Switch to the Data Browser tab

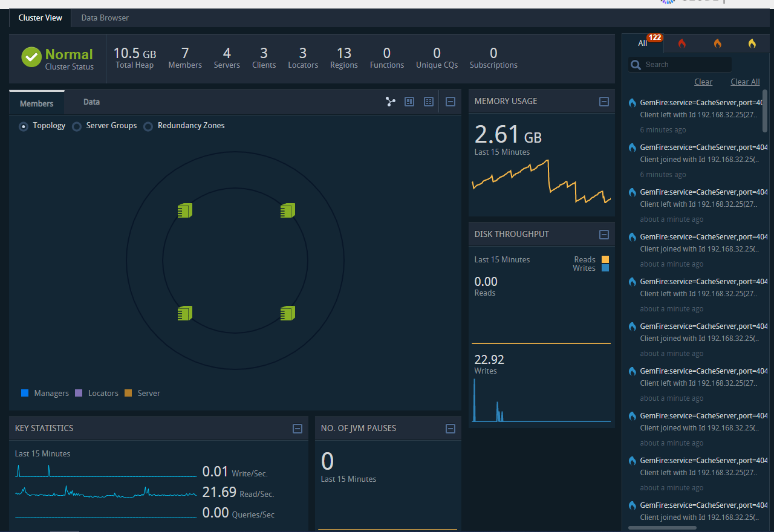click(105, 18)
